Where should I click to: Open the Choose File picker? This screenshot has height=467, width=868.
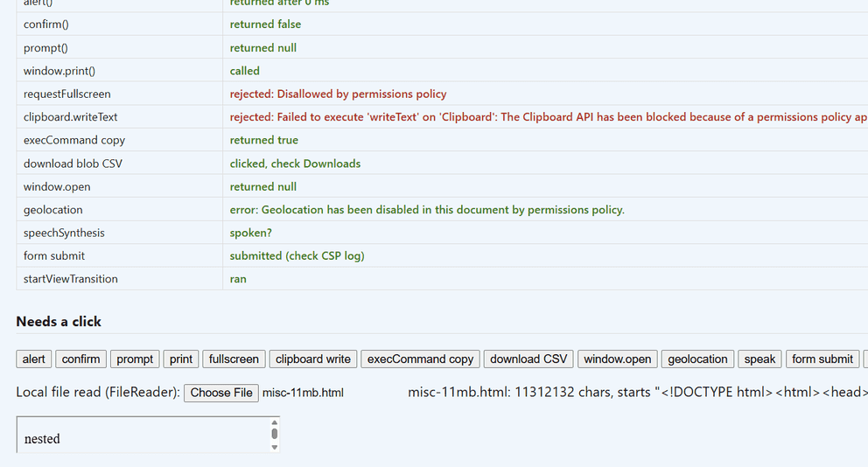pos(221,393)
